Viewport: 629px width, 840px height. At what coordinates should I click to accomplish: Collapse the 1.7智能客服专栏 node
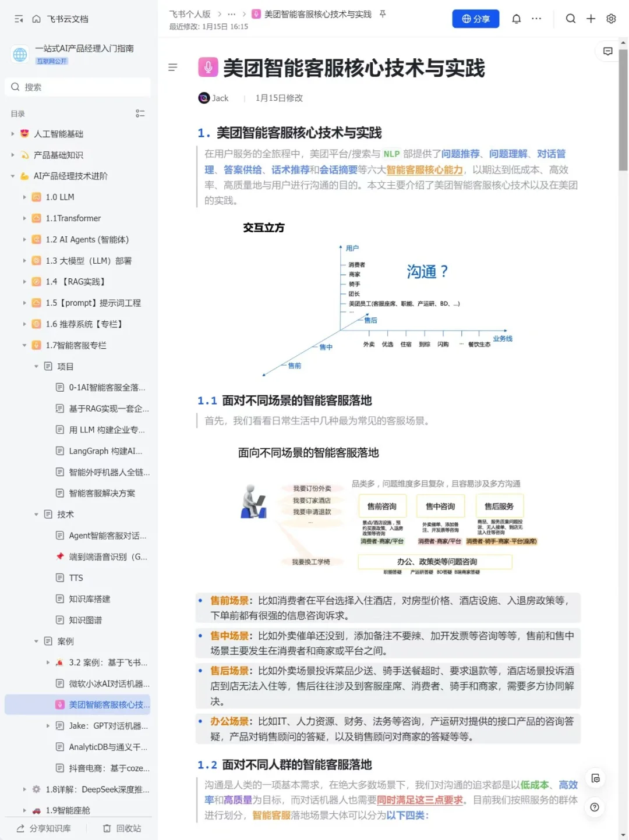pos(24,345)
